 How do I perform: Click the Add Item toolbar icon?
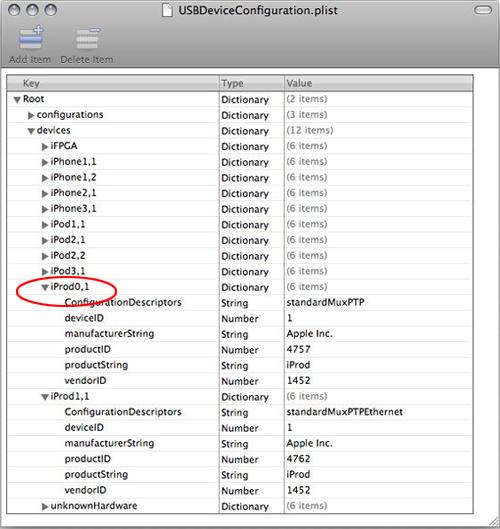pos(31,38)
